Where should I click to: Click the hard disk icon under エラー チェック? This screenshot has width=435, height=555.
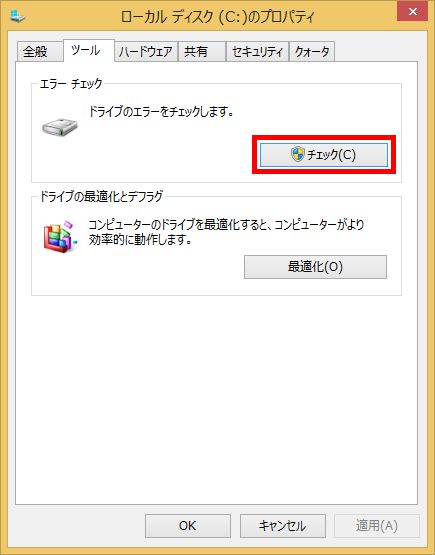pos(60,127)
